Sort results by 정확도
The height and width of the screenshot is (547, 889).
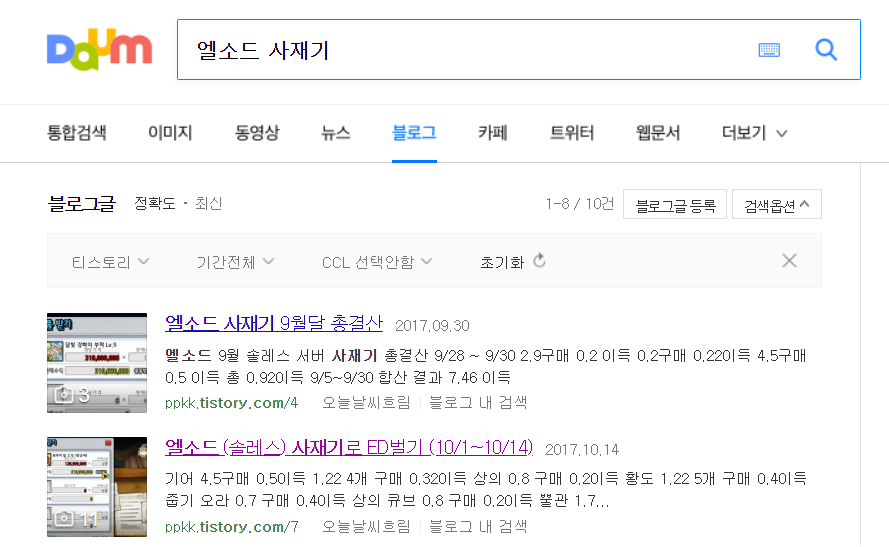(x=155, y=203)
